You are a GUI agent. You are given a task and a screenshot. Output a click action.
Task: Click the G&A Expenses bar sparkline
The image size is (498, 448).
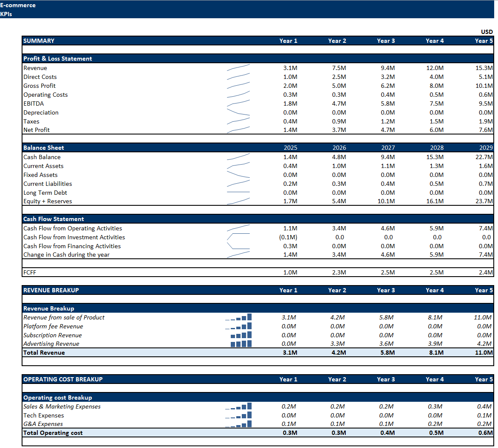[x=239, y=424]
